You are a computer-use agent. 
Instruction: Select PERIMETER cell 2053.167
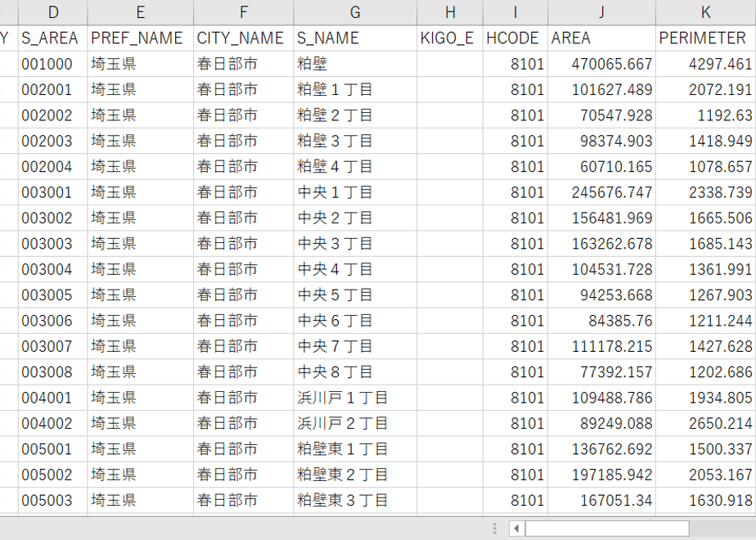coord(706,475)
